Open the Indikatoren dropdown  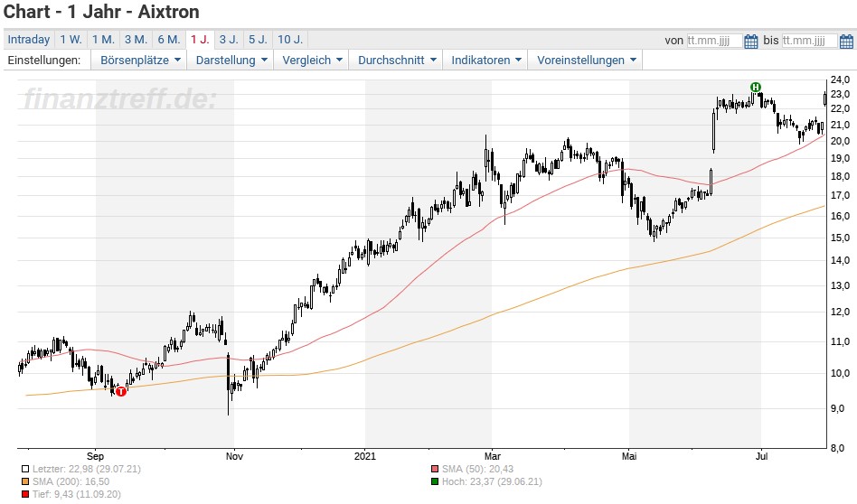[485, 61]
